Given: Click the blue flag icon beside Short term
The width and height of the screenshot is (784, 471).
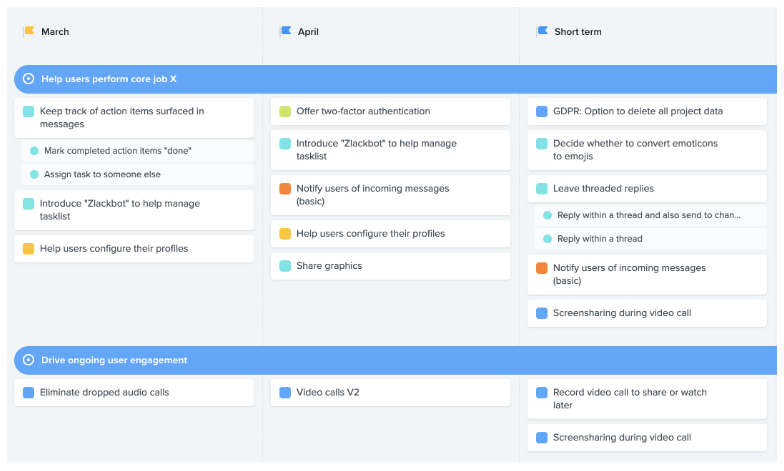Looking at the screenshot, I should [x=542, y=31].
